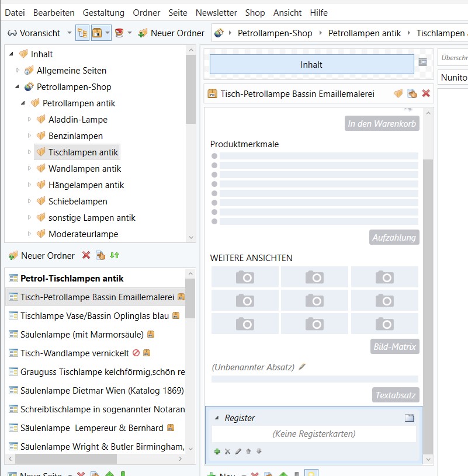The image size is (468, 476).
Task: Click the copy icon in the content header
Action: (411, 93)
